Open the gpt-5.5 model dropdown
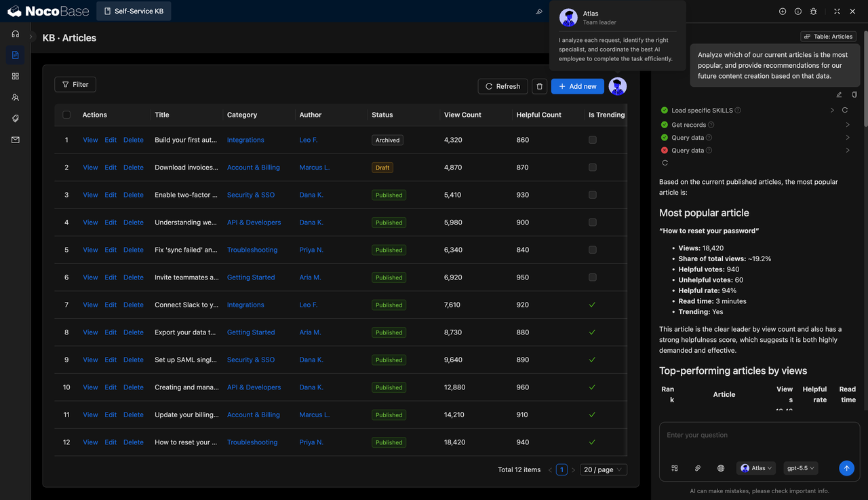868x500 pixels. tap(800, 468)
